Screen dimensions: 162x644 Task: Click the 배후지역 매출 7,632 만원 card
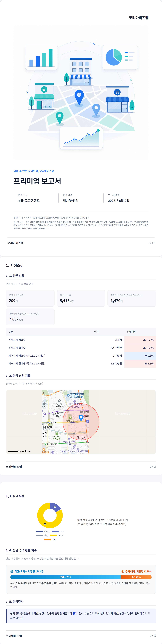click(30, 317)
